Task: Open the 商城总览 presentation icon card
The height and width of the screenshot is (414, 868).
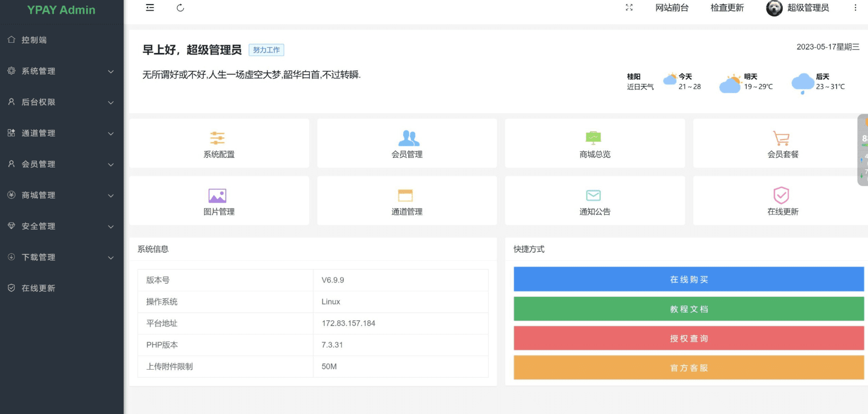Action: click(x=593, y=137)
